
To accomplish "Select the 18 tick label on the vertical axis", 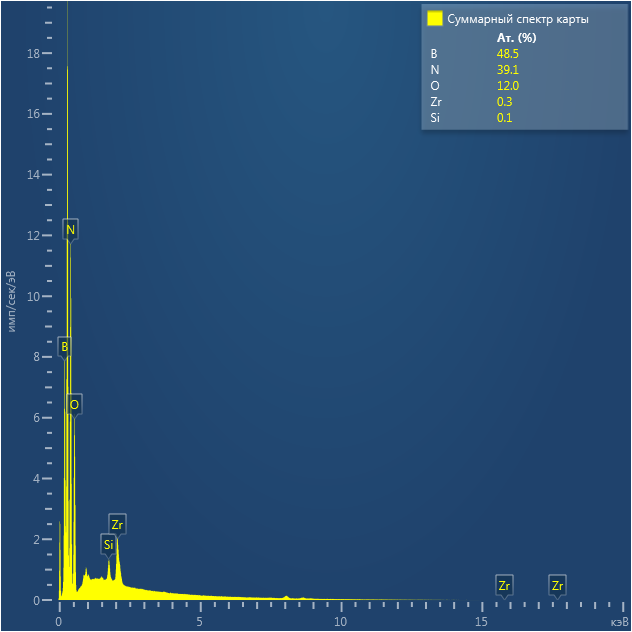I will click(32, 53).
